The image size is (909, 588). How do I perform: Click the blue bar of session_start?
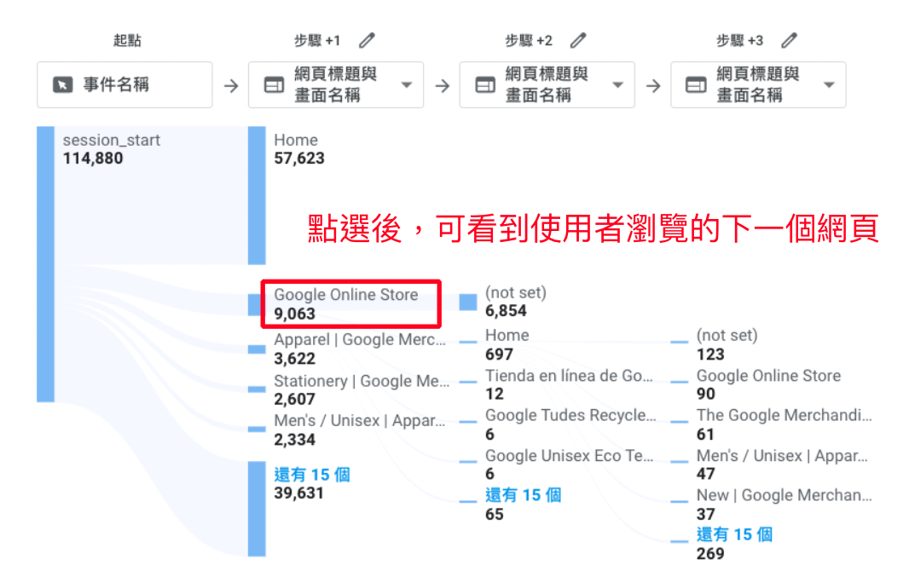point(45,264)
